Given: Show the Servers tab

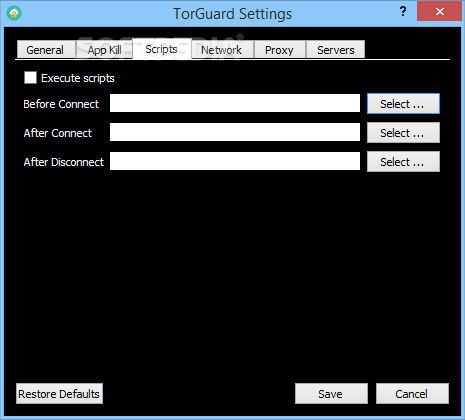Looking at the screenshot, I should tap(336, 50).
